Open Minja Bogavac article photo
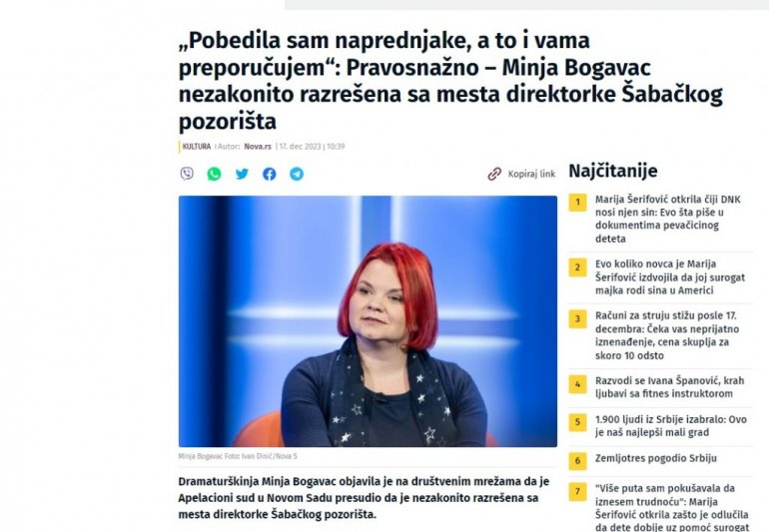769x532 pixels. tap(368, 321)
